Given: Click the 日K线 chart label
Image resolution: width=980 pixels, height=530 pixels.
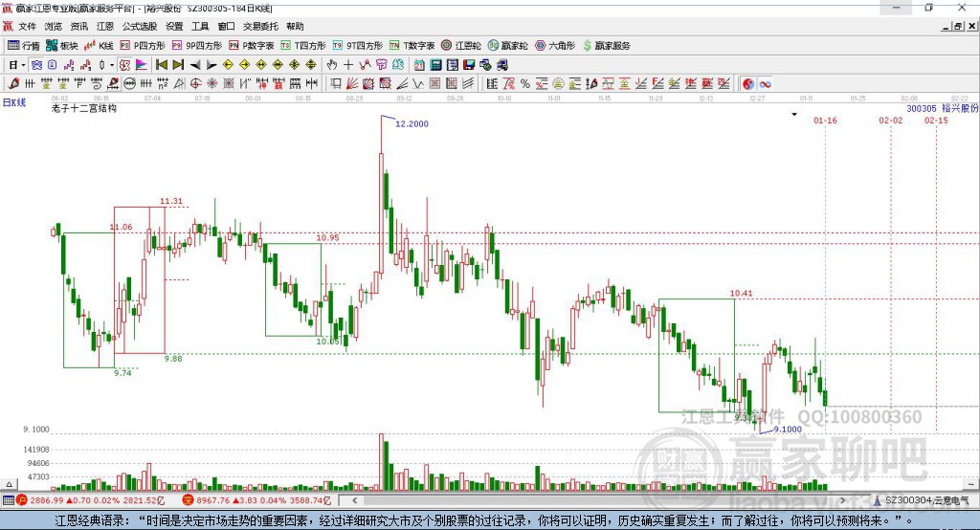Looking at the screenshot, I should click(x=14, y=102).
